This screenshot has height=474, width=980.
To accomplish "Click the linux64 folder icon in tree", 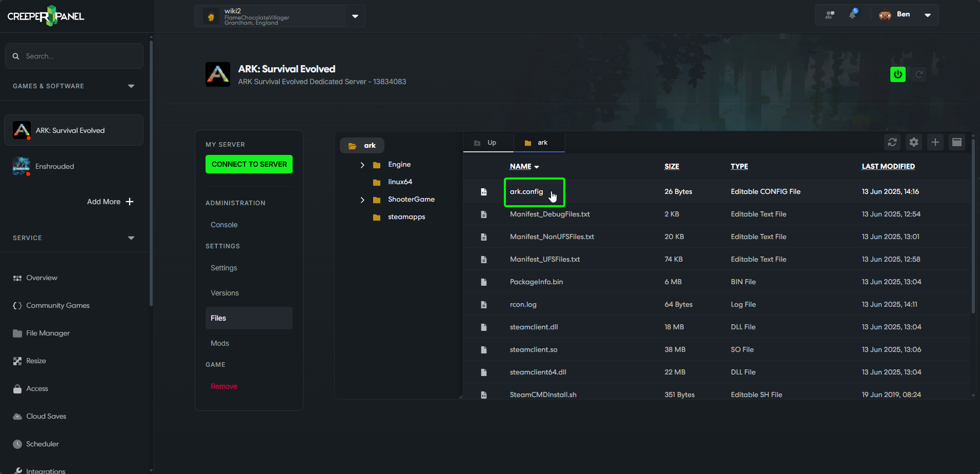I will click(377, 182).
